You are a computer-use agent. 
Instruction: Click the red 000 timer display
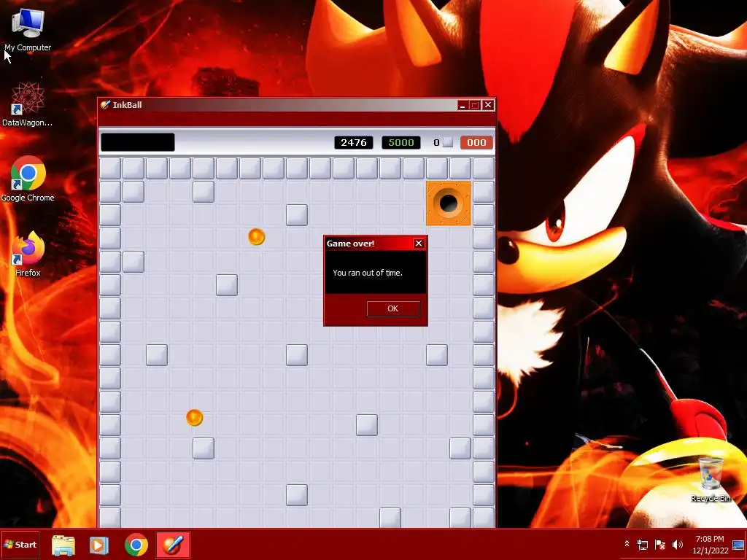(x=476, y=142)
